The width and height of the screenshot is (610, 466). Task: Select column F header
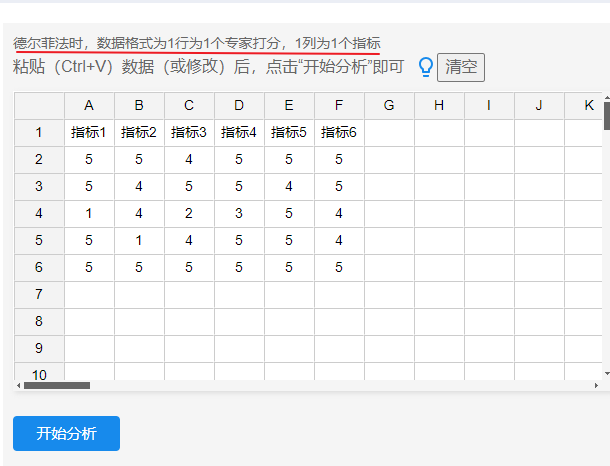[x=339, y=106]
